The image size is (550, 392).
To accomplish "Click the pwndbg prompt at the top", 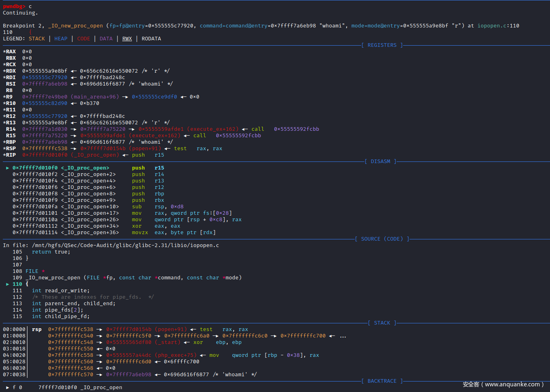I will [x=14, y=6].
